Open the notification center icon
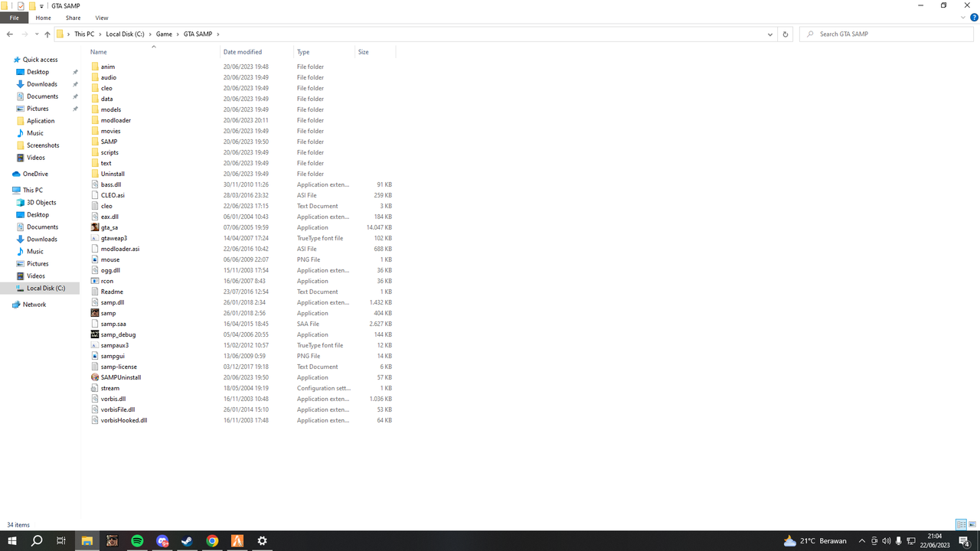The image size is (980, 551). pos(964,541)
